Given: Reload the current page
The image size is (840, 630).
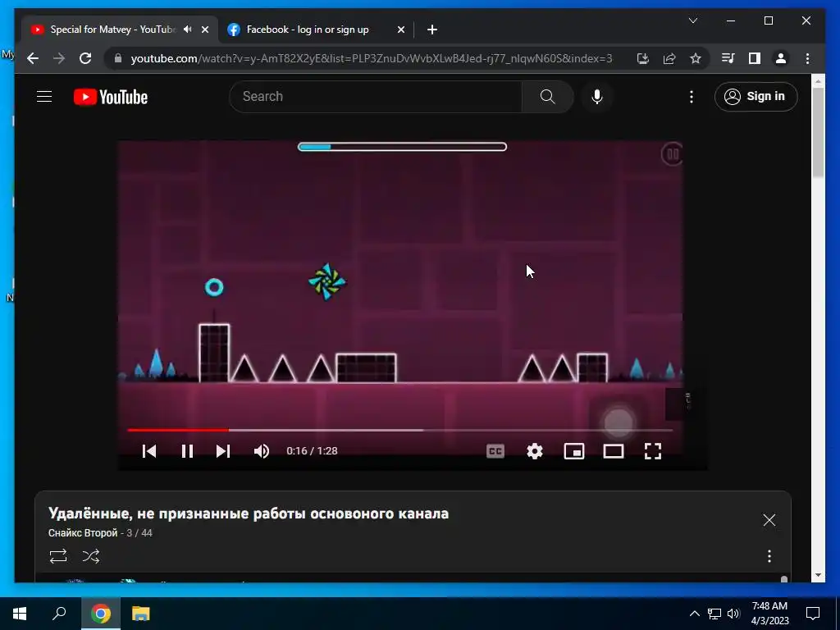Looking at the screenshot, I should click(x=85, y=58).
